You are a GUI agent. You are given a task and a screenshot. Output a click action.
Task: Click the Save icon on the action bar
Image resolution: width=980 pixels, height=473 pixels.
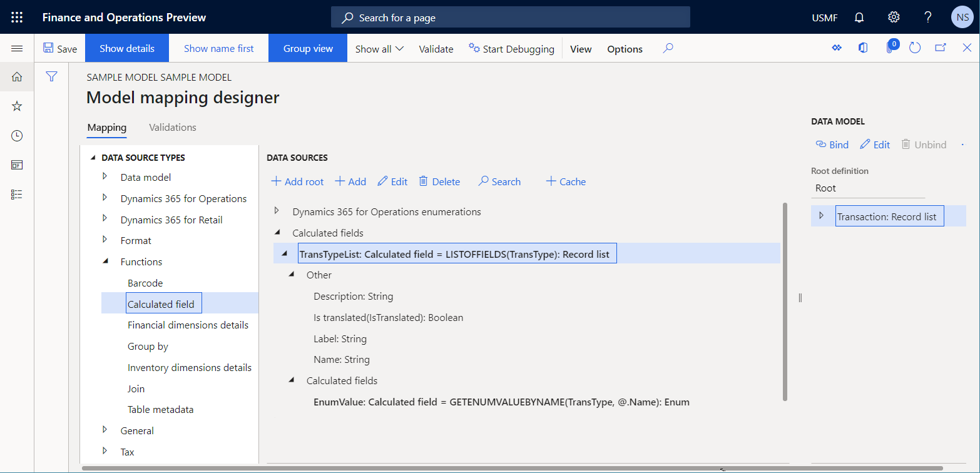point(60,48)
